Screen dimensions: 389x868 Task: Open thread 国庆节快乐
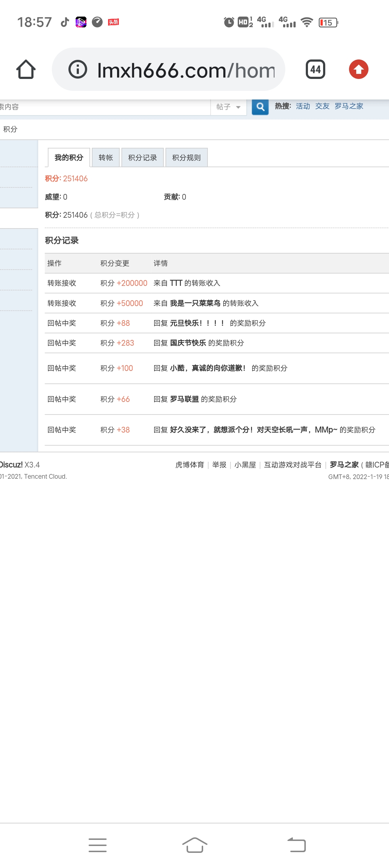click(x=188, y=343)
